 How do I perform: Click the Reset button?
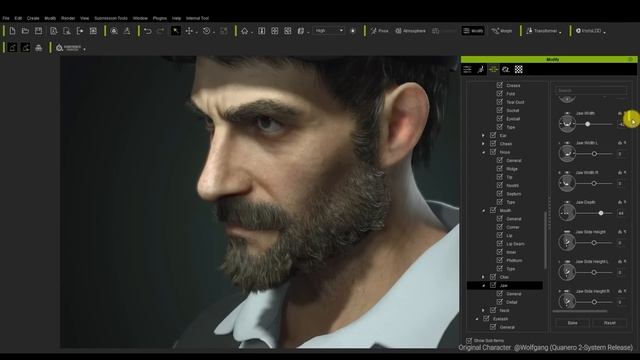pos(610,323)
